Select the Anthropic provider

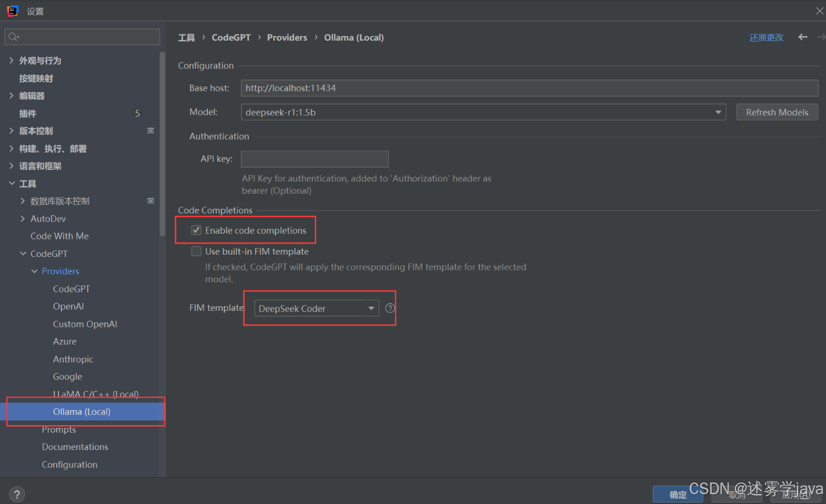coord(73,359)
